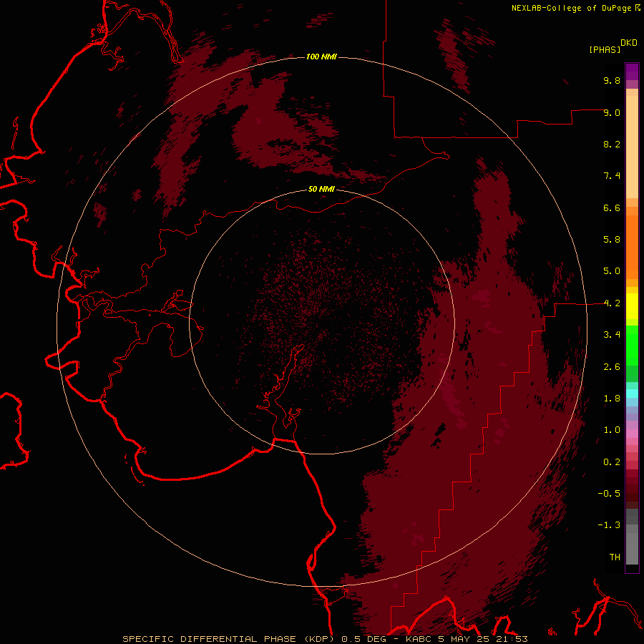Pick the green band on color scale
The image size is (644, 644).
click(632, 346)
